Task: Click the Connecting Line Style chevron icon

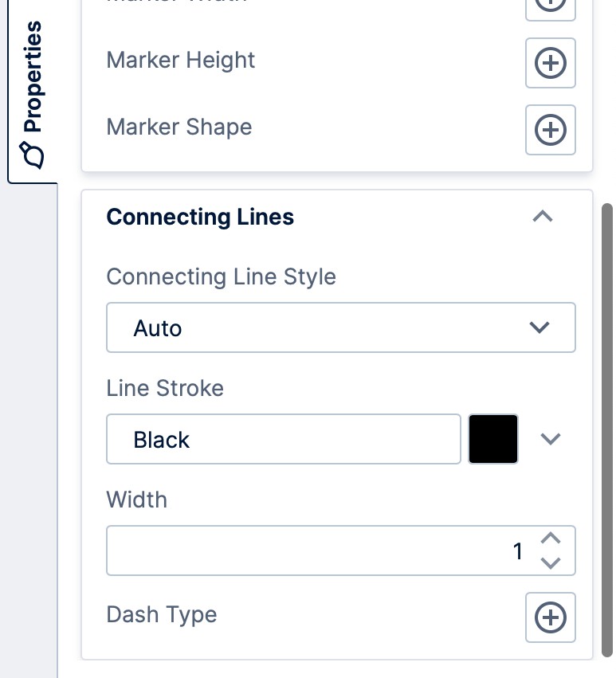Action: (x=540, y=327)
